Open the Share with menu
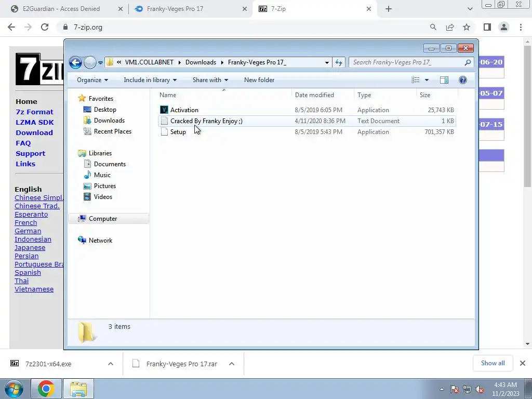 [x=210, y=80]
